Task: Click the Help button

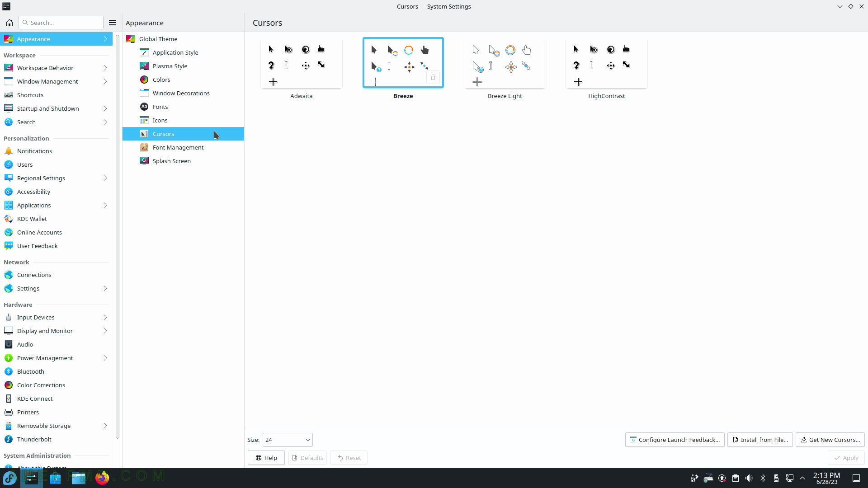Action: coord(266,458)
